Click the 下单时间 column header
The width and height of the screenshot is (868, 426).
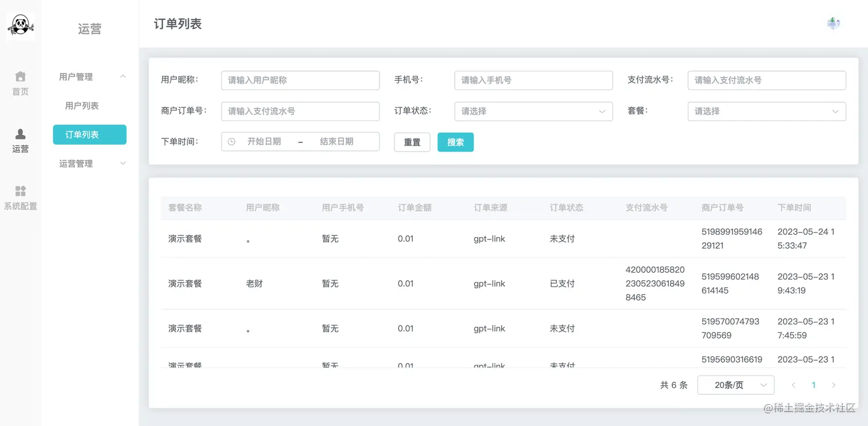pos(795,208)
